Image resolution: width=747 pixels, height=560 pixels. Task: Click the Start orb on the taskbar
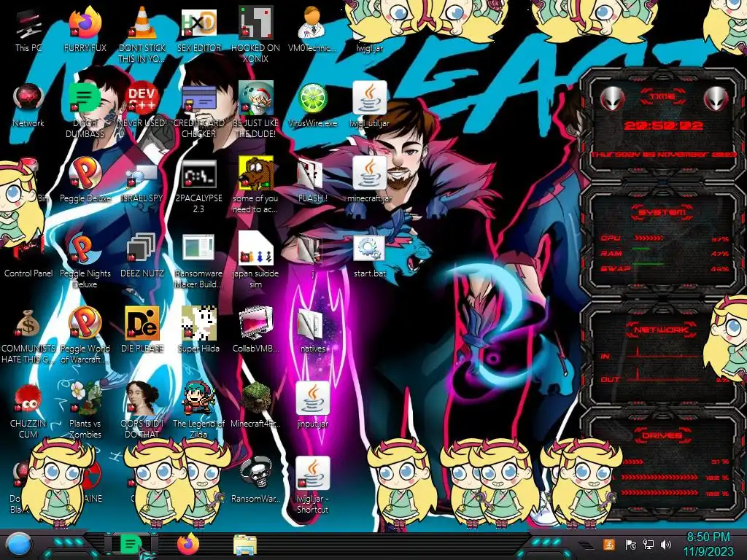point(19,545)
